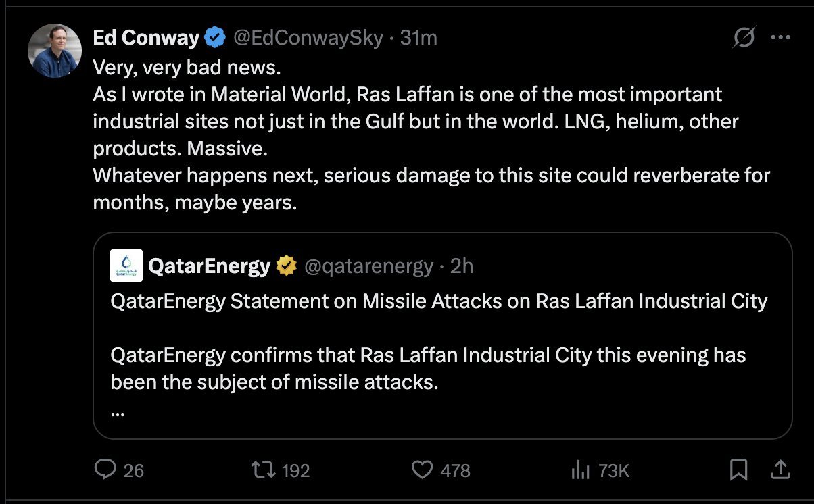Open the Grok explain icon

(743, 39)
